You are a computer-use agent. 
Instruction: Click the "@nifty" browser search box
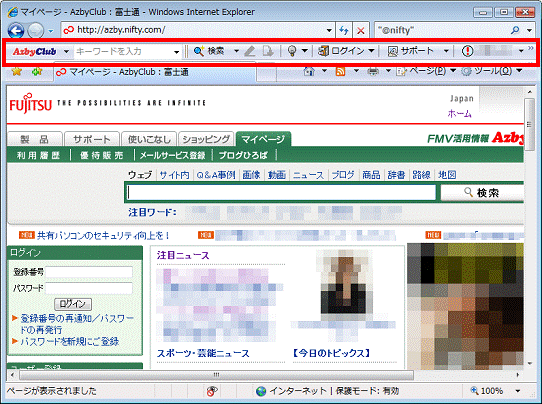click(x=441, y=30)
